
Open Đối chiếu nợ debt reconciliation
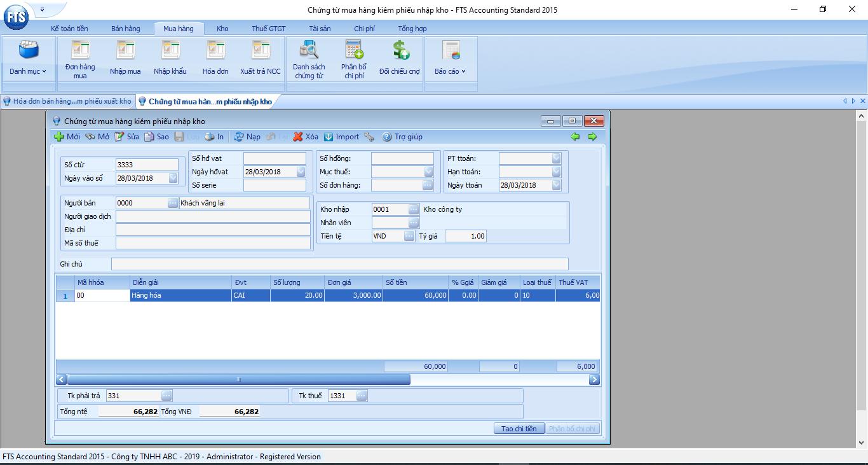[400, 58]
